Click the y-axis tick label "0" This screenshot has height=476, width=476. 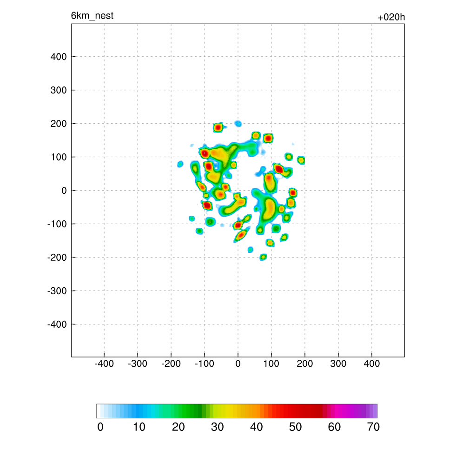pyautogui.click(x=64, y=191)
